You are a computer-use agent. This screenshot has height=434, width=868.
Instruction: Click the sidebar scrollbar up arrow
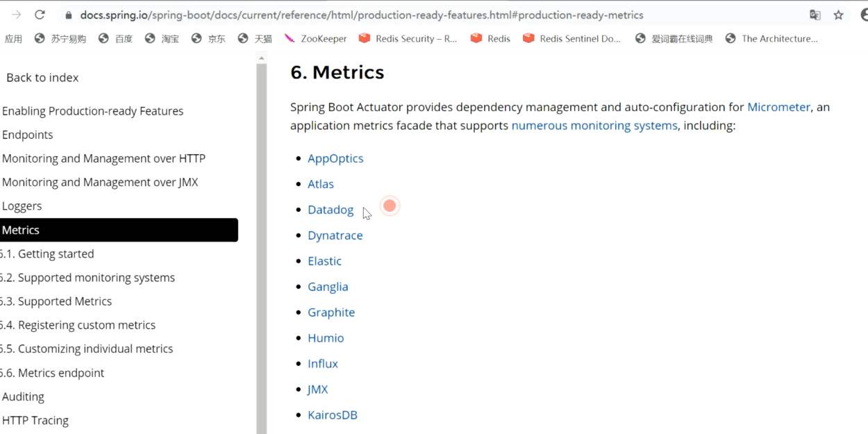pos(262,58)
